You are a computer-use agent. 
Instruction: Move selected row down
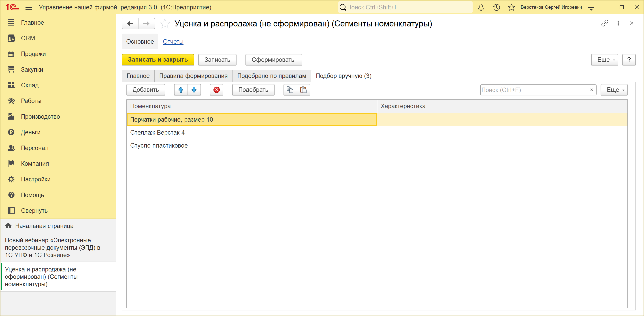click(194, 90)
